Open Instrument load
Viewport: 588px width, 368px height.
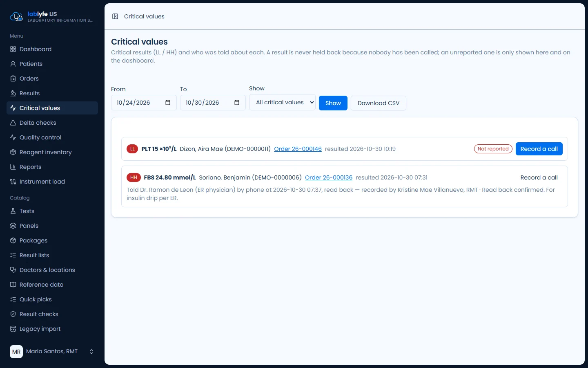pos(52,182)
